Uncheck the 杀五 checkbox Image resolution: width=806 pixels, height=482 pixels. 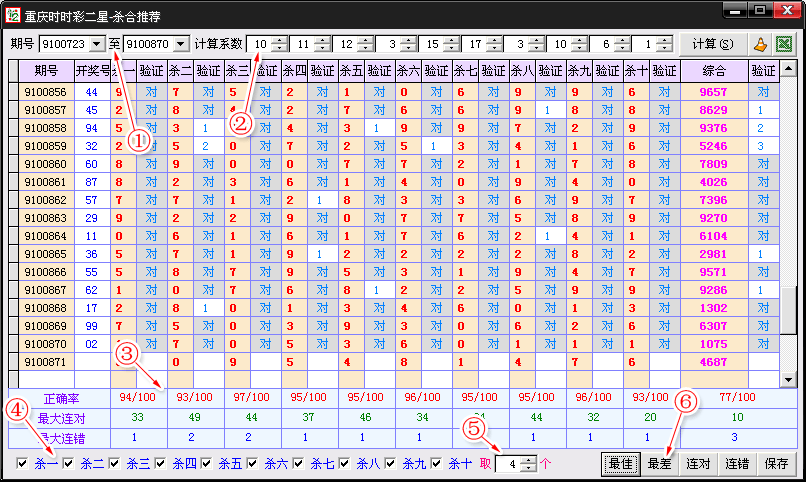coord(207,464)
